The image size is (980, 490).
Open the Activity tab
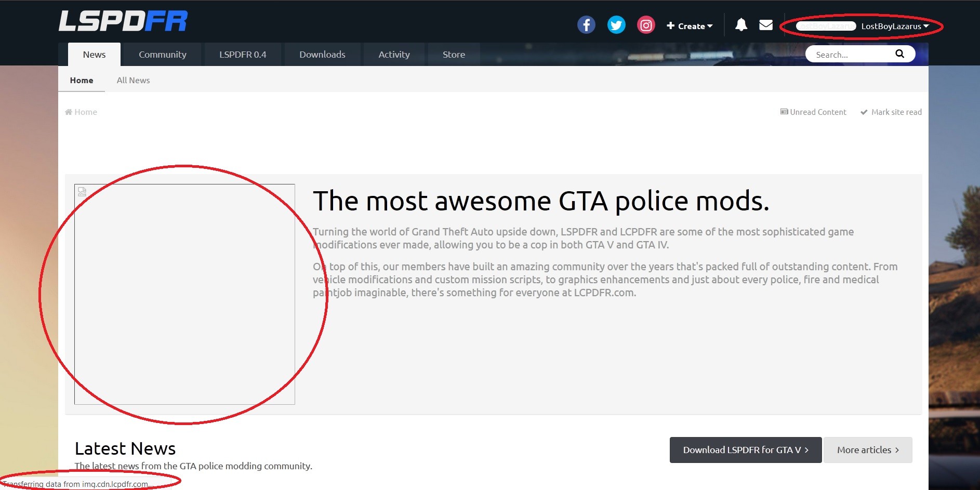(x=394, y=55)
